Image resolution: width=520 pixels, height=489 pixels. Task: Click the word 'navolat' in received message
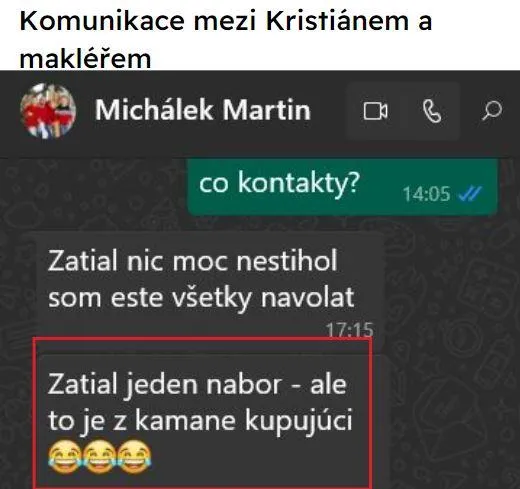tap(307, 297)
